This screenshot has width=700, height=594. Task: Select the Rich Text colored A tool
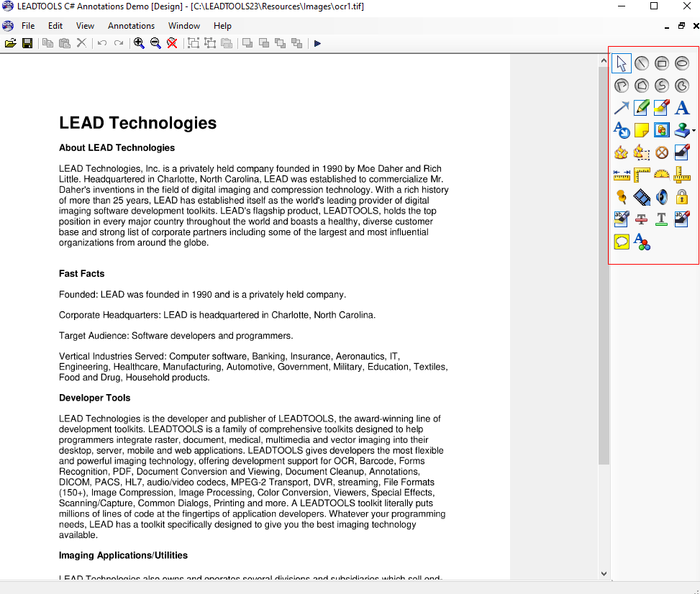(642, 242)
